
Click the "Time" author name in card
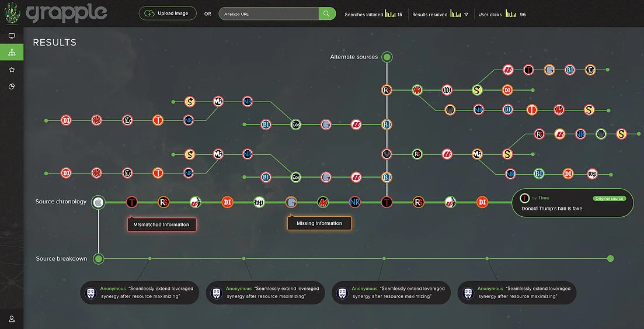544,198
